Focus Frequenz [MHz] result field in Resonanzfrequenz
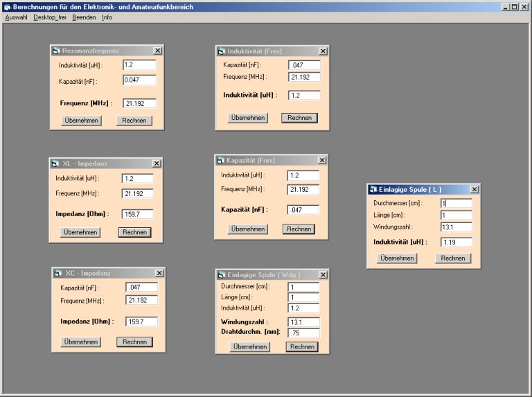 point(139,103)
